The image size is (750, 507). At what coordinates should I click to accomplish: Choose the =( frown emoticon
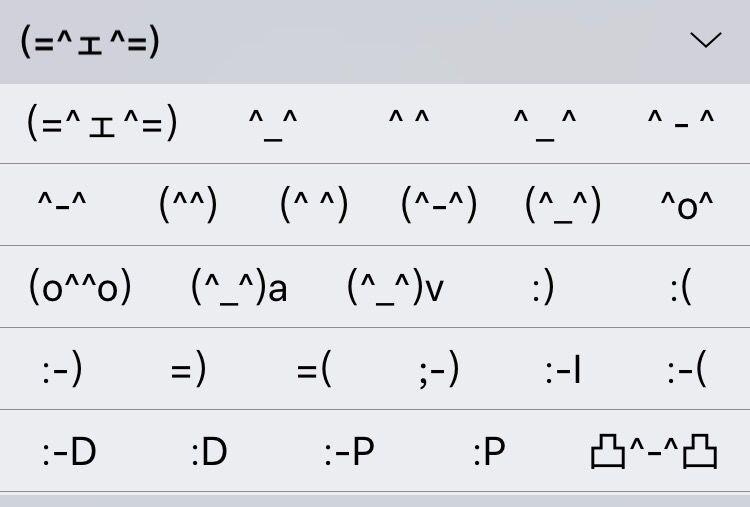314,371
